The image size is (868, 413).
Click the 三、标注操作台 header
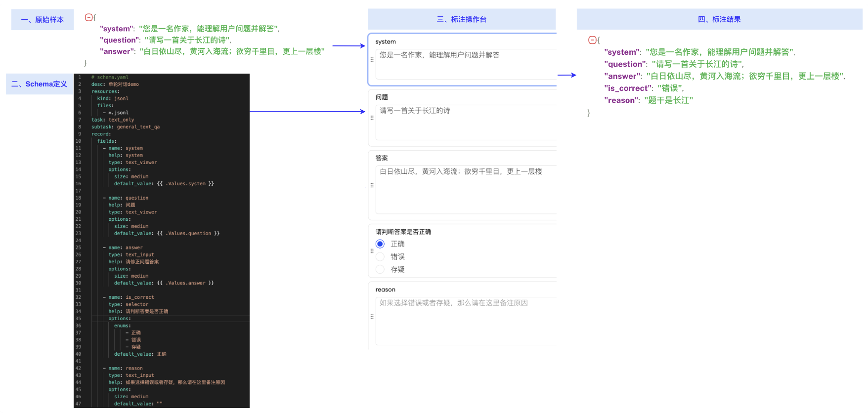pos(462,19)
